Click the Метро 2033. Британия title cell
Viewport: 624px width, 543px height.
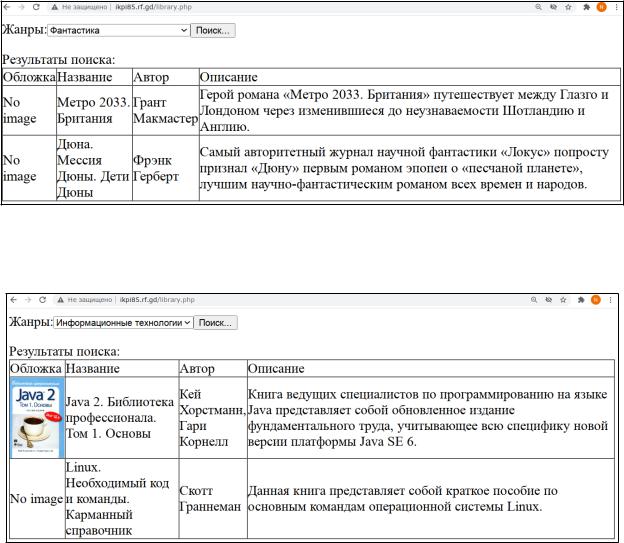(93, 110)
